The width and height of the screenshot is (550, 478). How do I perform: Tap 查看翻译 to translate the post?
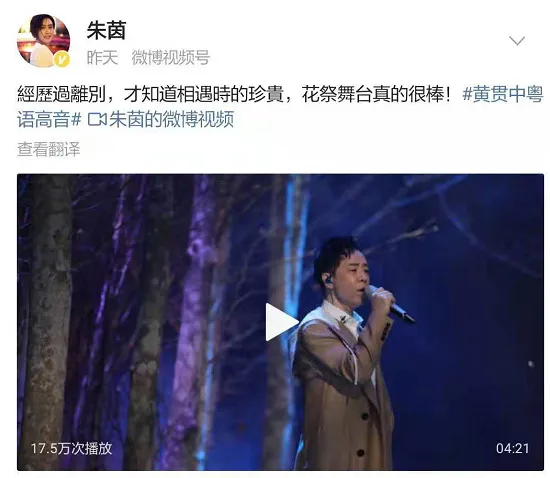tap(49, 149)
